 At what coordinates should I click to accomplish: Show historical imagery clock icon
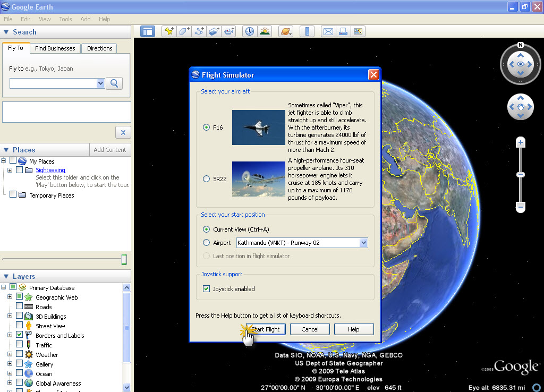[x=250, y=31]
